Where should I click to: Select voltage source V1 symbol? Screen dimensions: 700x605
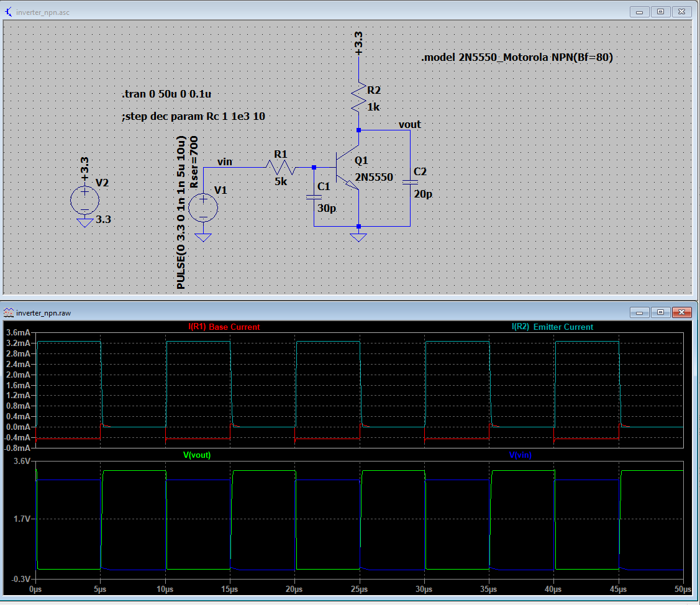pyautogui.click(x=203, y=207)
